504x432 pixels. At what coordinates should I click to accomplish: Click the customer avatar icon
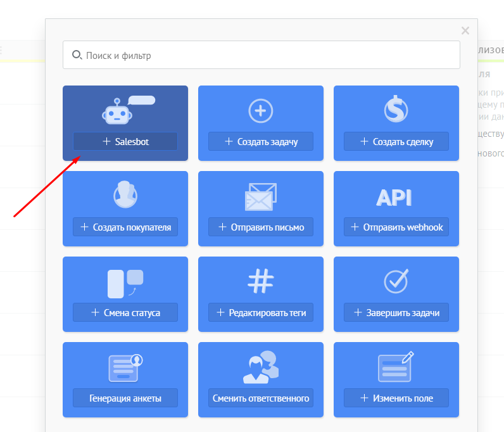point(125,194)
